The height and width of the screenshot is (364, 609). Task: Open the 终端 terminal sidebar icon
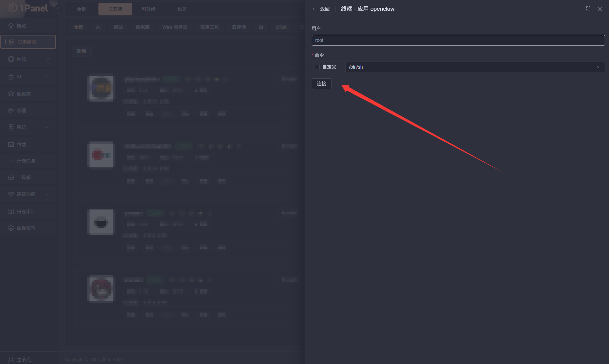tap(11, 144)
